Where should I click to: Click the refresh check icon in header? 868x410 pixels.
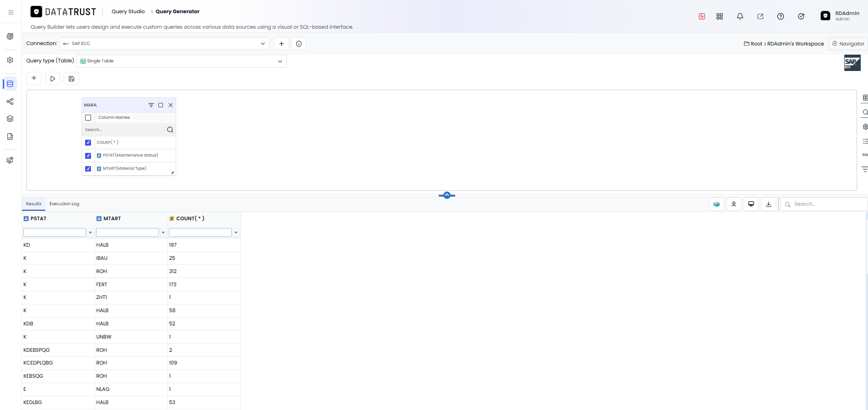pyautogui.click(x=801, y=16)
